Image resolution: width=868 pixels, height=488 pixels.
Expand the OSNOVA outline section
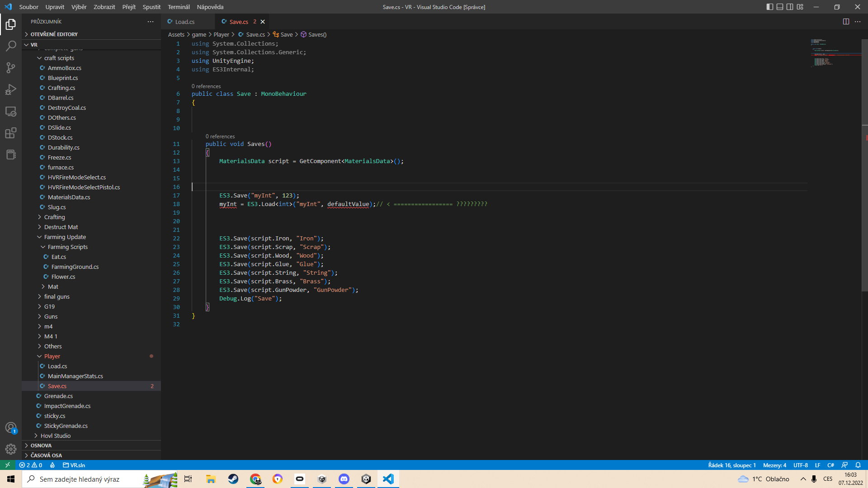point(91,446)
